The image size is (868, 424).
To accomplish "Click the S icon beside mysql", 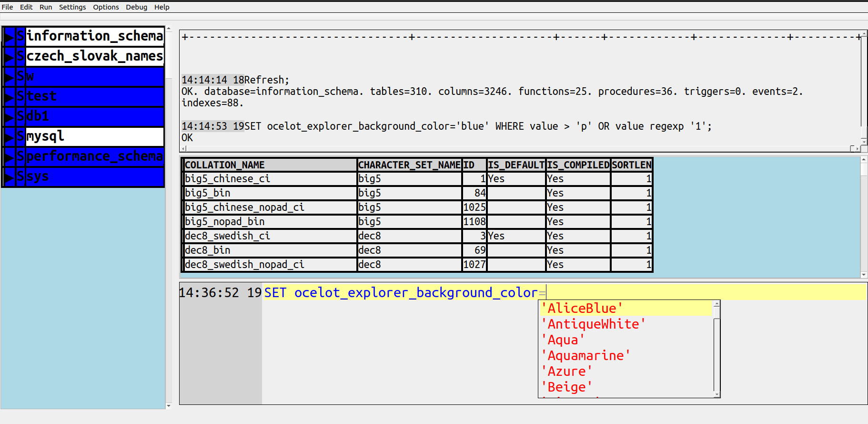I will 20,136.
